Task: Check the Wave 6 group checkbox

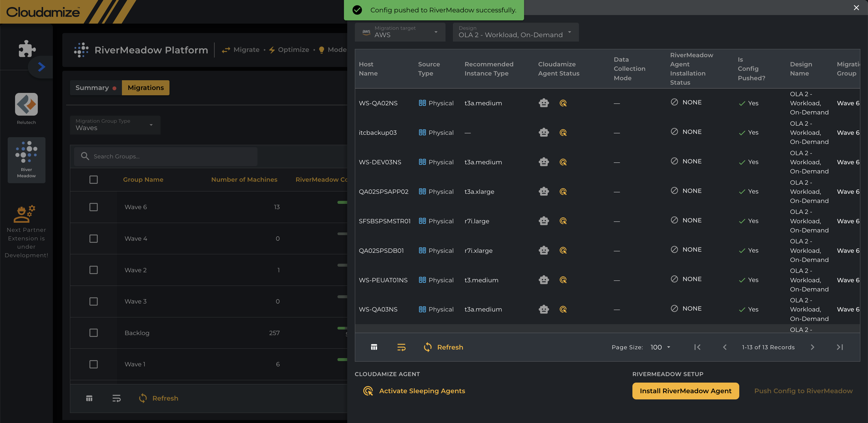Action: (x=94, y=207)
